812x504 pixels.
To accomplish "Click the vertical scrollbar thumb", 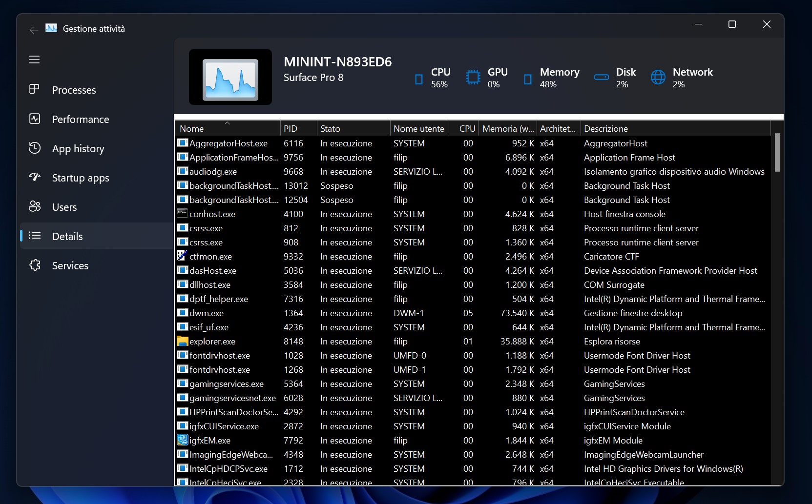I will (x=777, y=152).
